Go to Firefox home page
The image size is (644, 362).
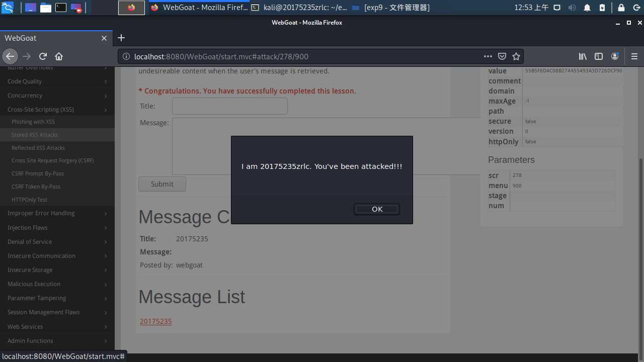[x=59, y=56]
